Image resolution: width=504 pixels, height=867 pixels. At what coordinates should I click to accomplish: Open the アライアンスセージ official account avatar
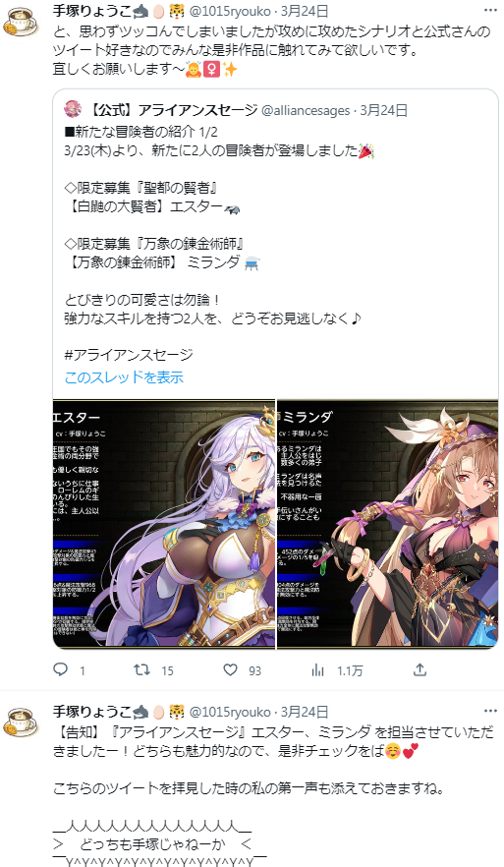73,109
